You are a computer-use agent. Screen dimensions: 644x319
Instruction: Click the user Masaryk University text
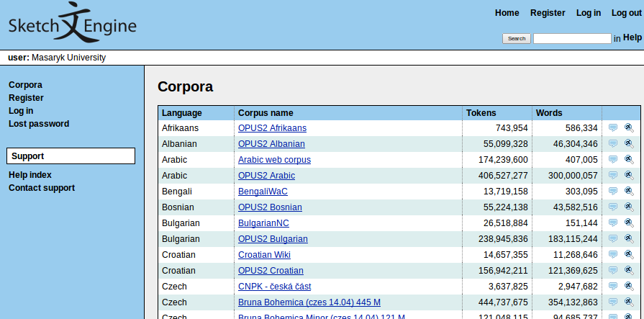(x=57, y=58)
